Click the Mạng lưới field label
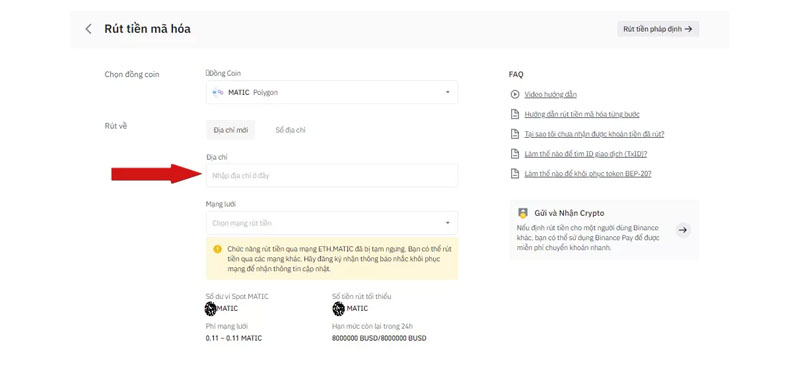Image resolution: width=800 pixels, height=365 pixels. [220, 204]
